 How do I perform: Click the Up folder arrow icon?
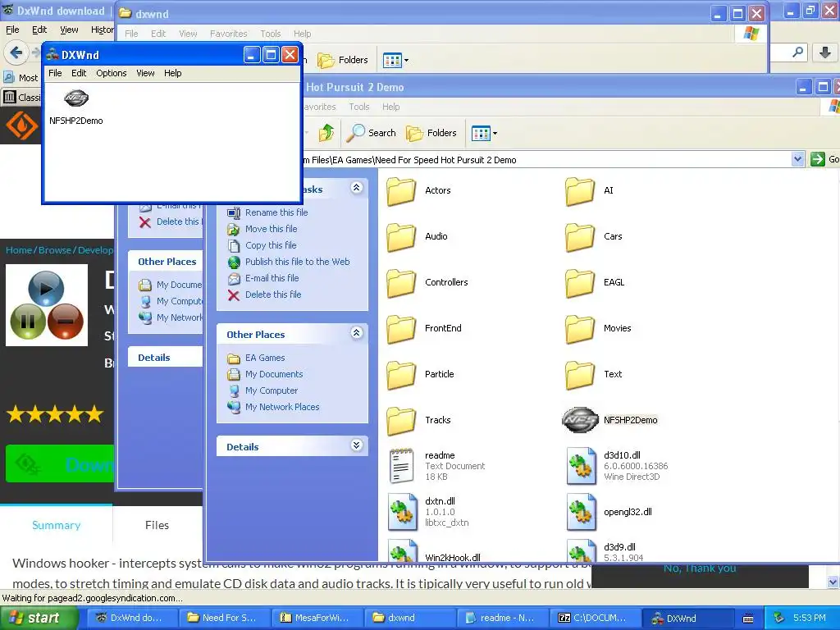pos(326,133)
